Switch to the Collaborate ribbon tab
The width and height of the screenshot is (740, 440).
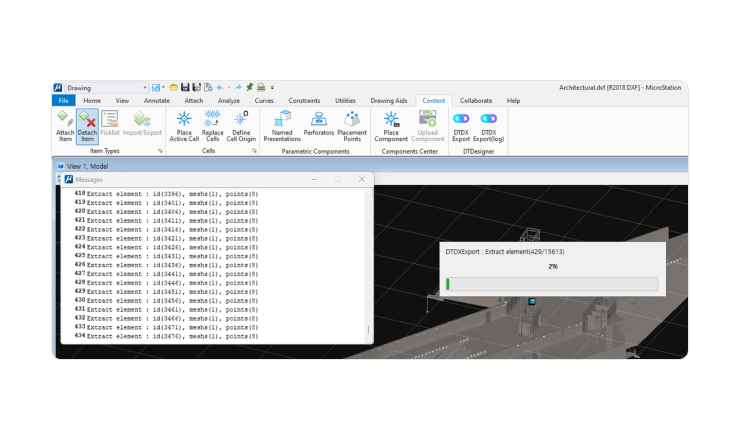[476, 101]
